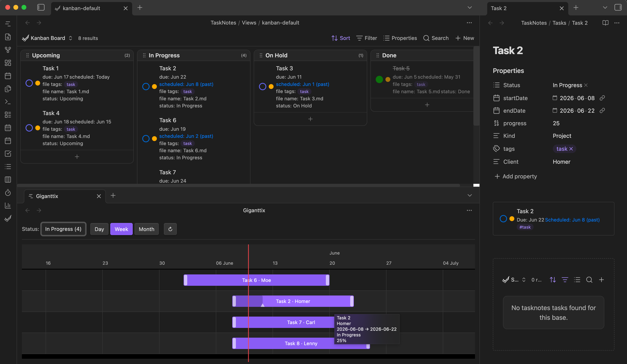Image resolution: width=627 pixels, height=364 pixels.
Task: Click the timer stopwatch icon in ribbon
Action: click(8, 193)
